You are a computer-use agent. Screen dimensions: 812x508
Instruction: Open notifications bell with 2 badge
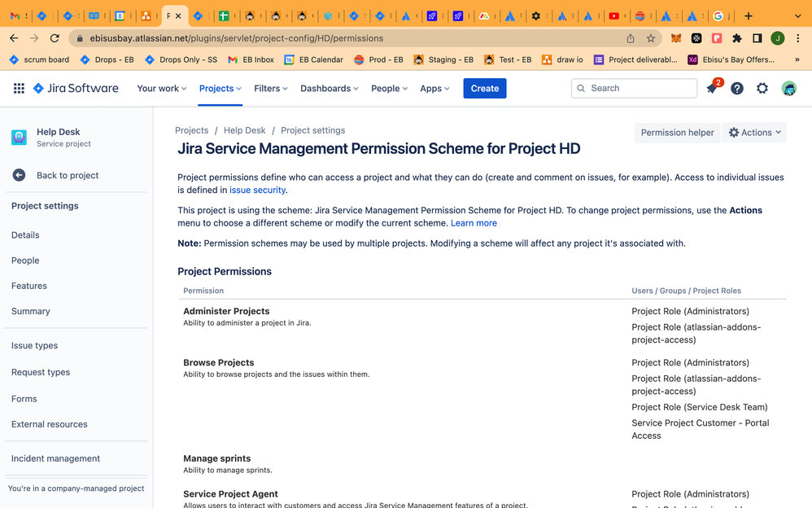712,89
